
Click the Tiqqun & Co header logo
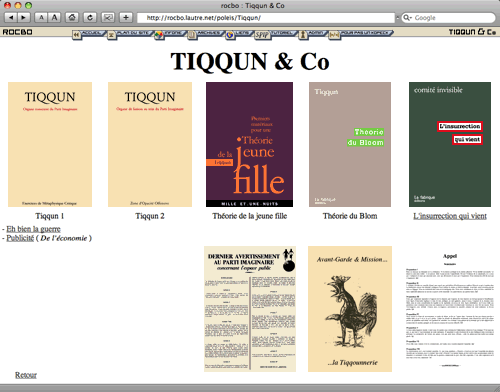pyautogui.click(x=472, y=32)
